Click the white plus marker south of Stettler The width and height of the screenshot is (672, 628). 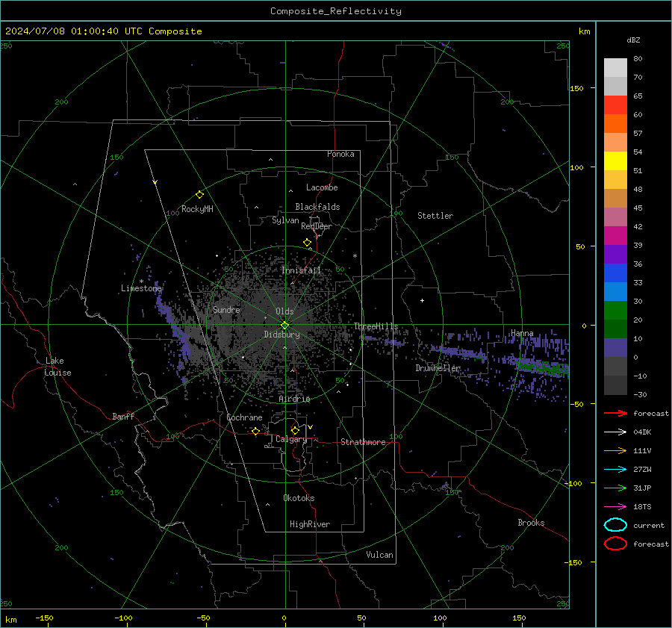tap(422, 300)
